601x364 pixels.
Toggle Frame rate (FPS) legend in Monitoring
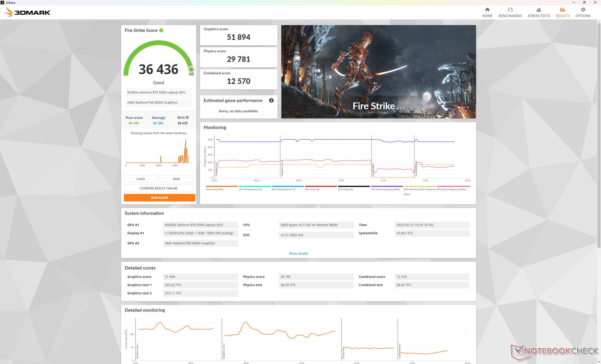(x=215, y=189)
